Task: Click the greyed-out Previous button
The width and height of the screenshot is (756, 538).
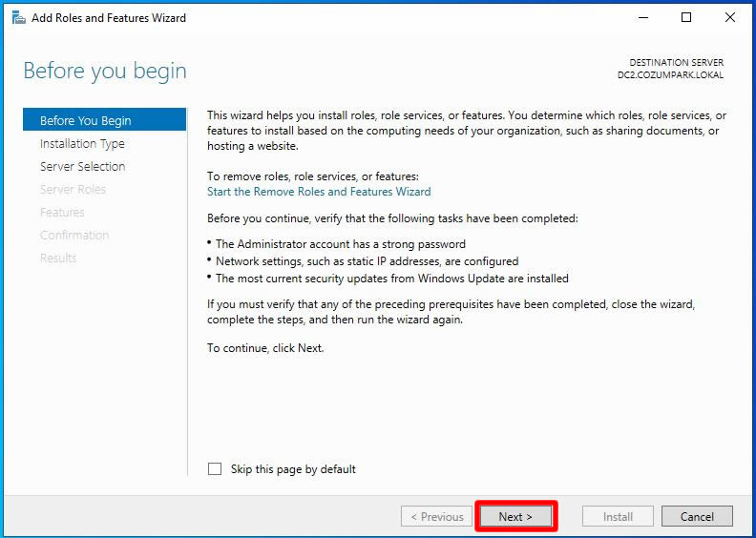Action: click(436, 516)
